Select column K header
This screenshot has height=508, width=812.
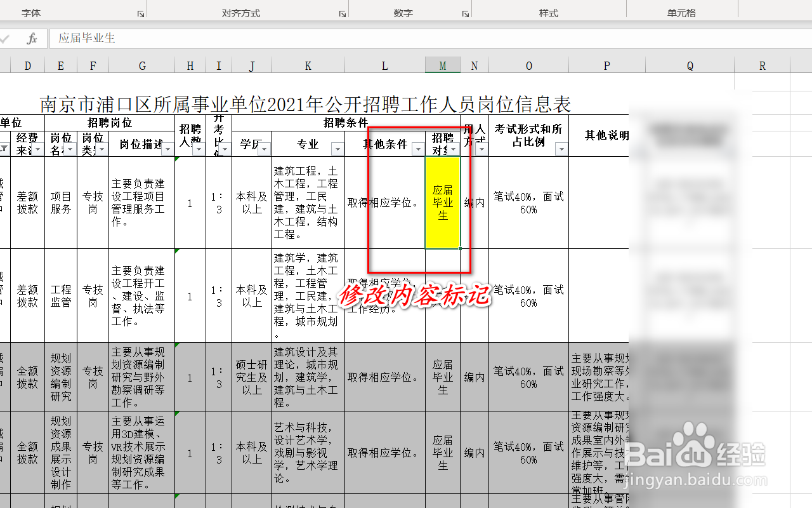[x=308, y=65]
